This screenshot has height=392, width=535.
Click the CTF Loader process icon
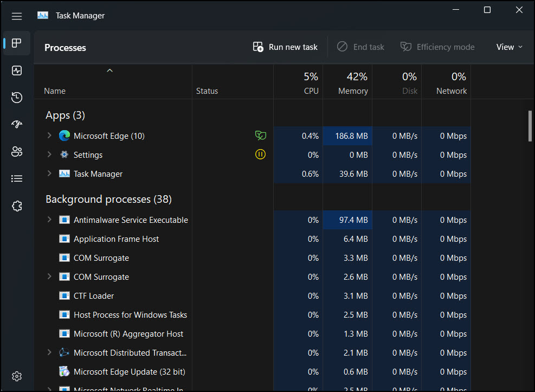pyautogui.click(x=64, y=295)
